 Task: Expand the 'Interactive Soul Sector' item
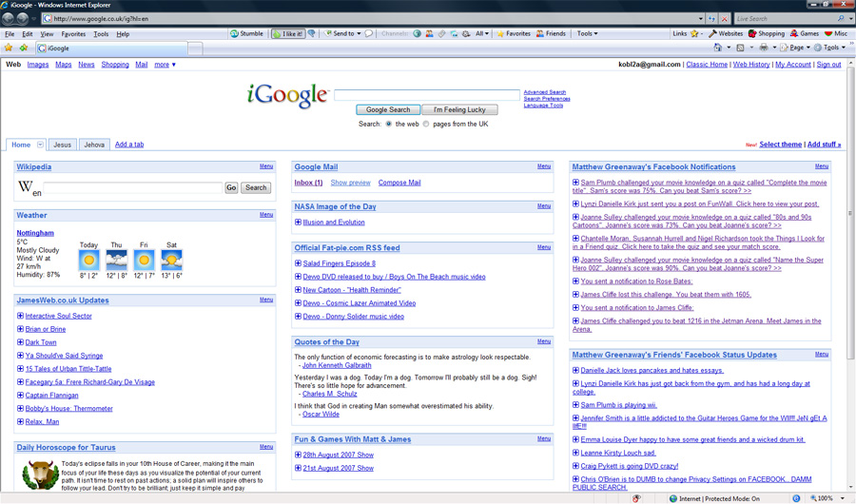(20, 316)
